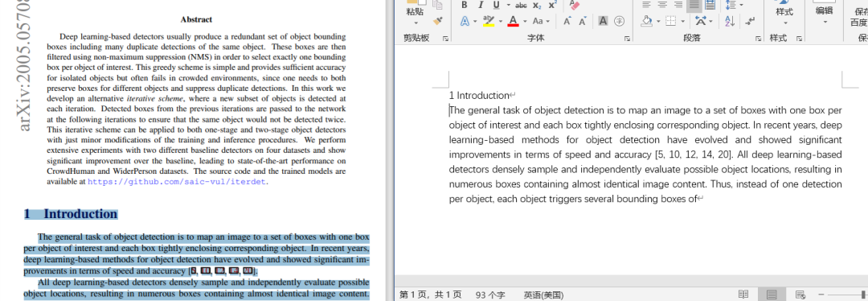Increase font size with grow font icon

pos(567,21)
